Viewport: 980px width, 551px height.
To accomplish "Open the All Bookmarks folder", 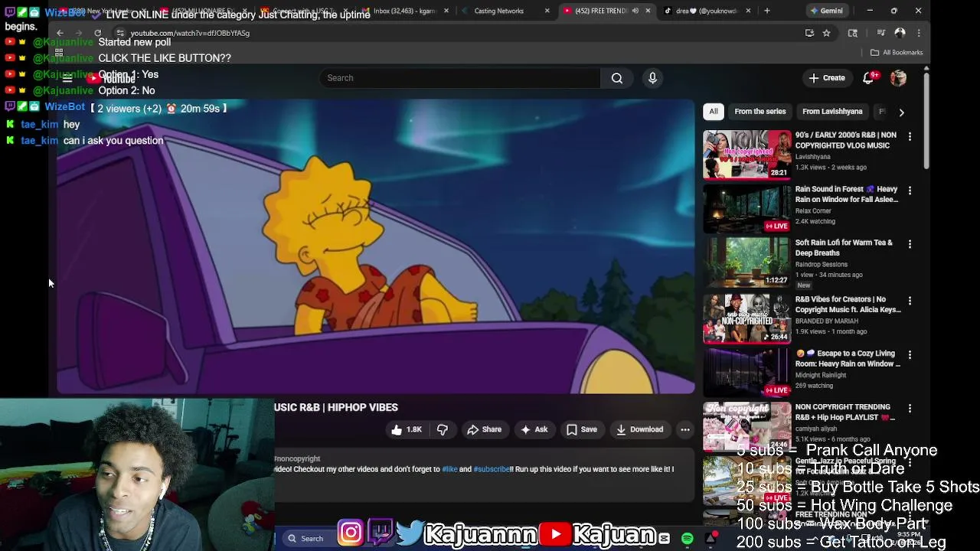I will [x=897, y=52].
